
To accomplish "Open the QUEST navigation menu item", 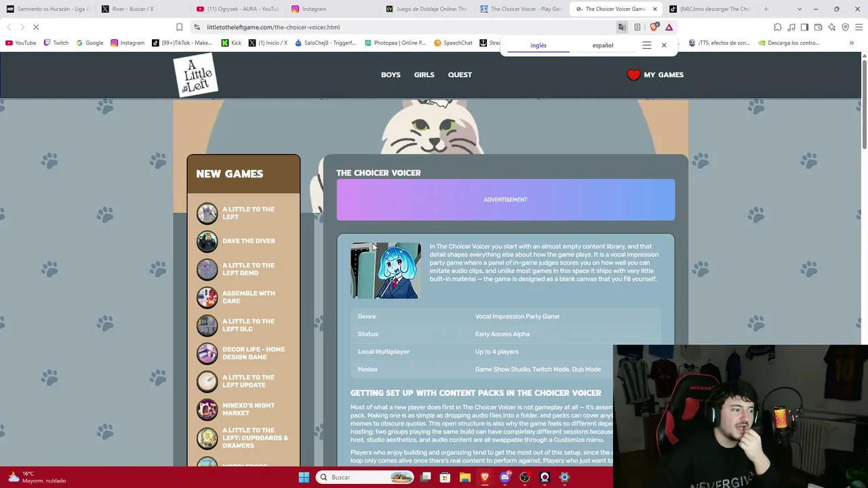I will tap(460, 75).
